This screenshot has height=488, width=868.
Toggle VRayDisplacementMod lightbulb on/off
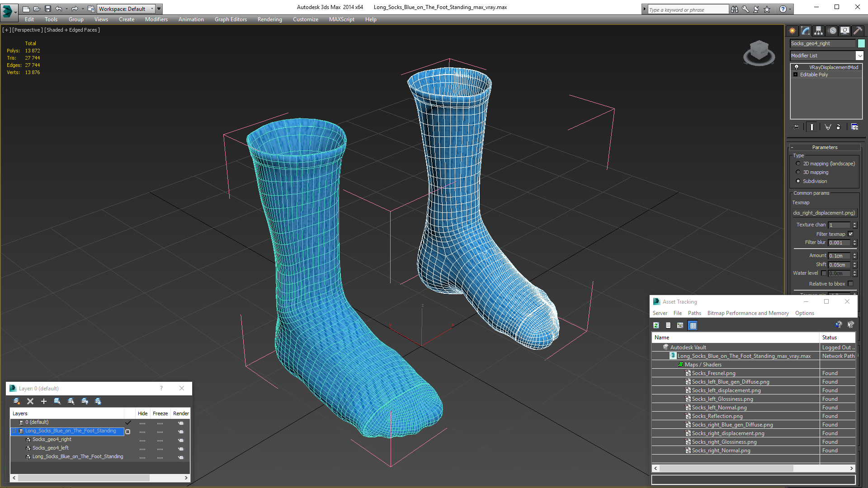(x=797, y=67)
